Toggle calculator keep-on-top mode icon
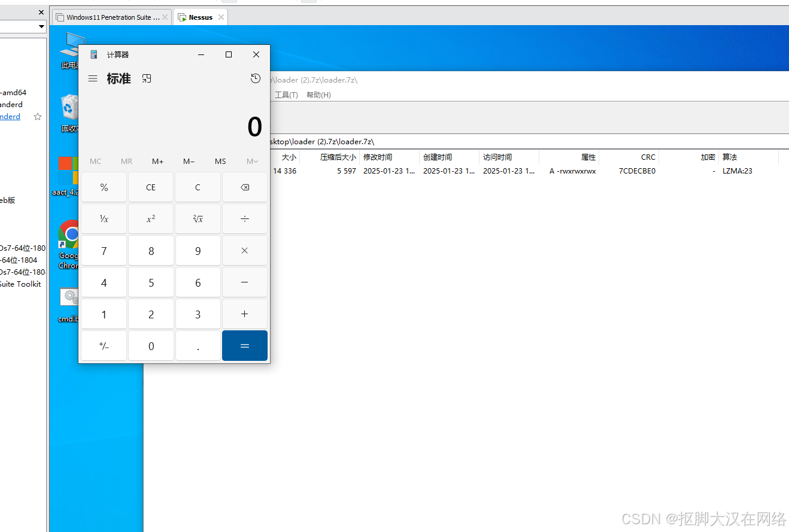Screen dimensions: 789x532 coord(147,78)
